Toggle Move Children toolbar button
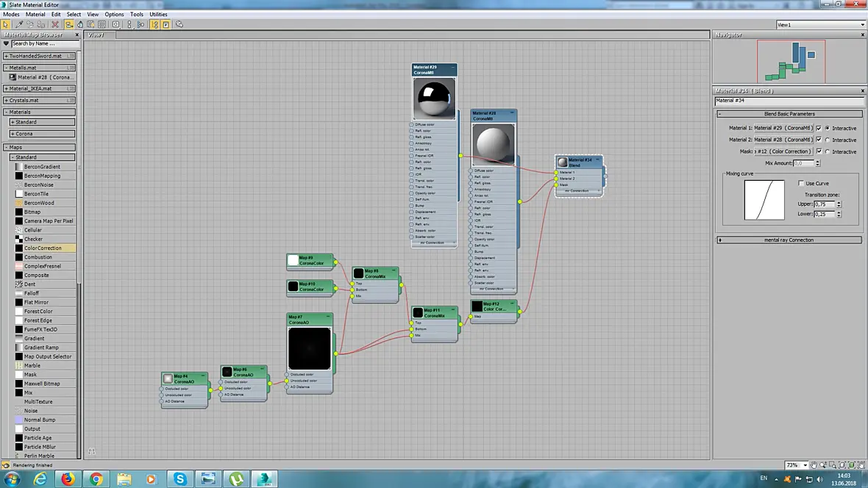The width and height of the screenshot is (868, 488). (x=68, y=24)
